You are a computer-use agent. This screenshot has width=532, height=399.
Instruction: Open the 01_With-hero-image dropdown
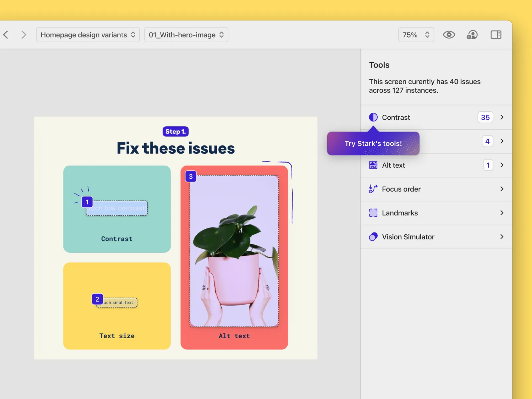point(186,35)
